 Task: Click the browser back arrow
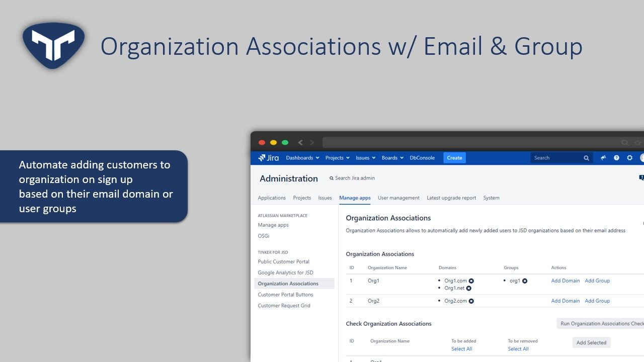[300, 143]
